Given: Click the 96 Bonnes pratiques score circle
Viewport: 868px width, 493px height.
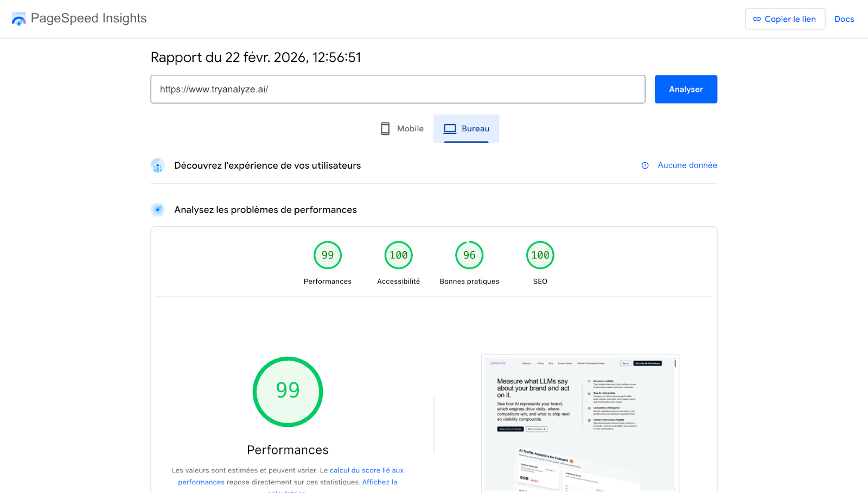Looking at the screenshot, I should click(469, 255).
